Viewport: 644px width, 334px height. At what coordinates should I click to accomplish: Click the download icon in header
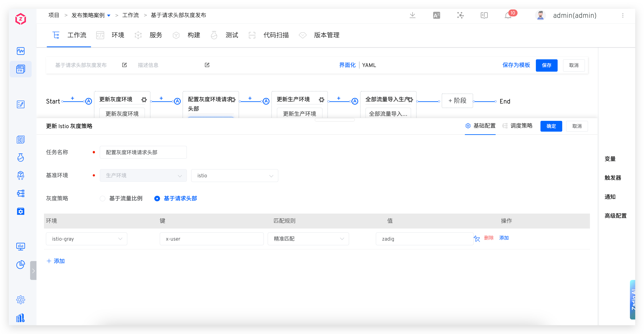click(413, 16)
